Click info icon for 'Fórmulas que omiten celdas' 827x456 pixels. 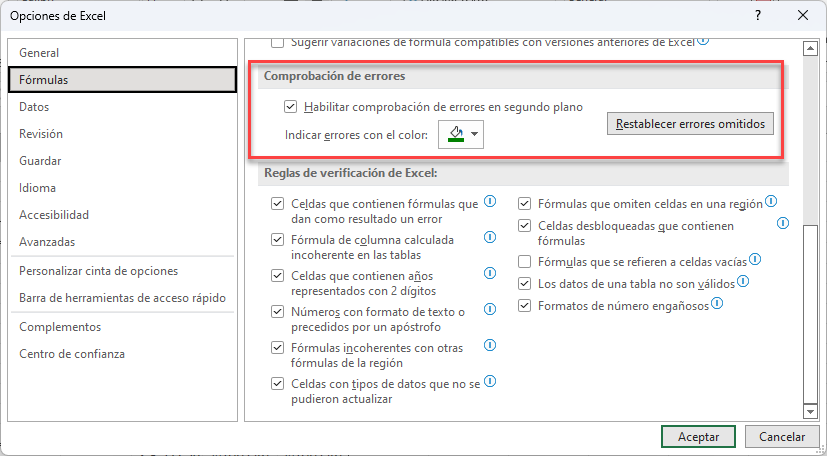pos(771,201)
